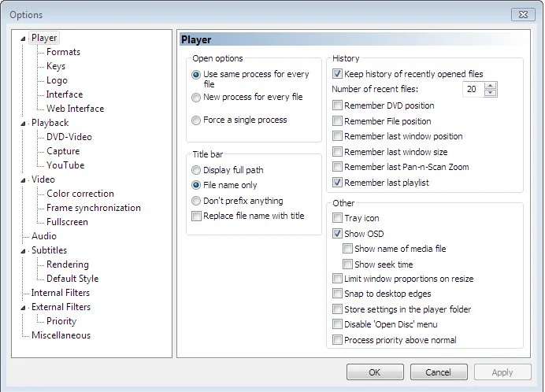
Task: Enable Remember last window size
Action: point(337,151)
